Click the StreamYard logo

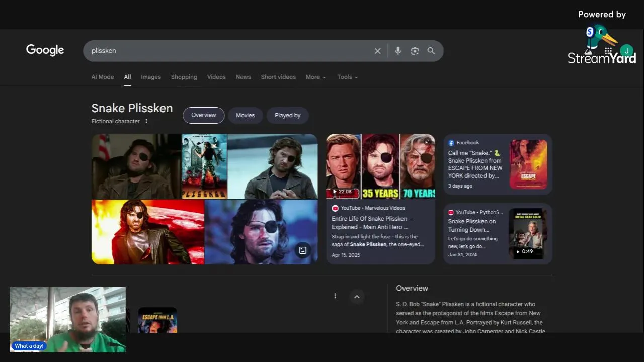click(602, 45)
